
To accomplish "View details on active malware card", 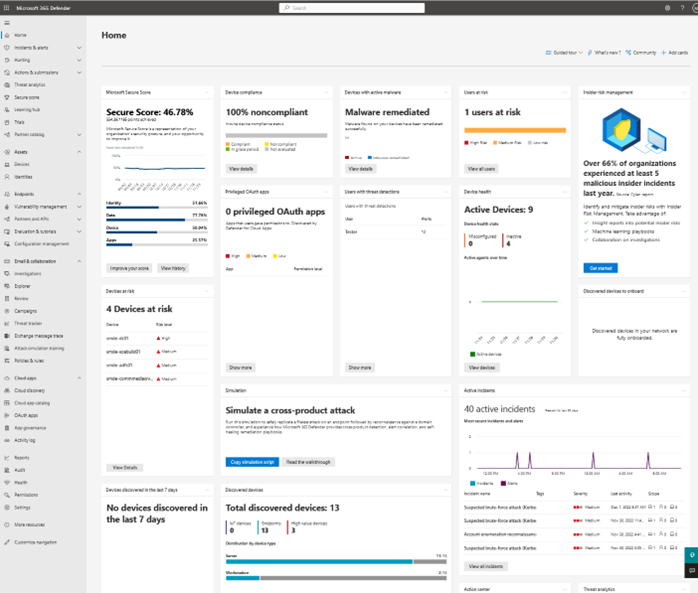I will [x=360, y=169].
